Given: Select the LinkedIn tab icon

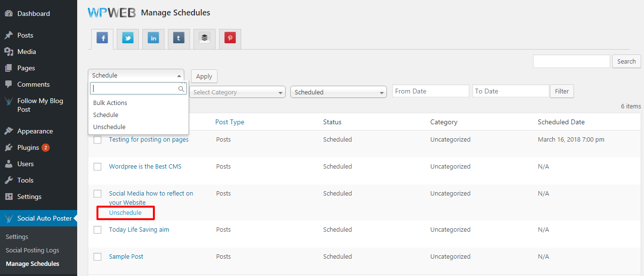Looking at the screenshot, I should pyautogui.click(x=153, y=39).
